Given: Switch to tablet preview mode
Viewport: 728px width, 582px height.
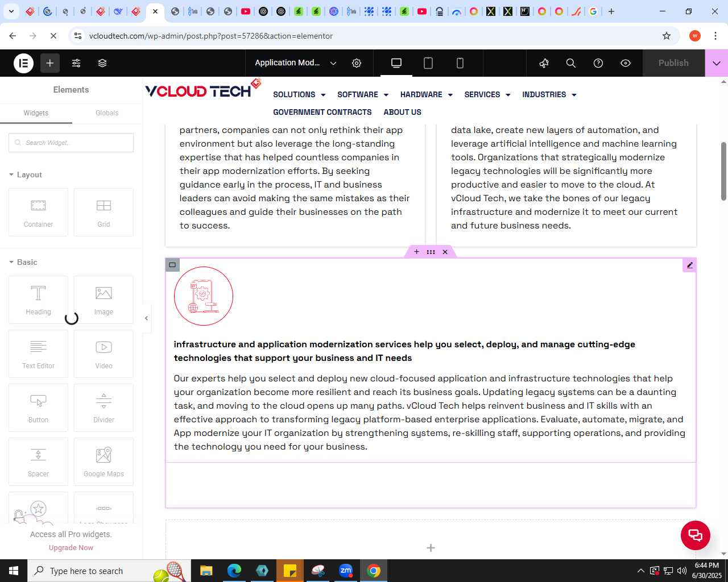Looking at the screenshot, I should click(428, 63).
